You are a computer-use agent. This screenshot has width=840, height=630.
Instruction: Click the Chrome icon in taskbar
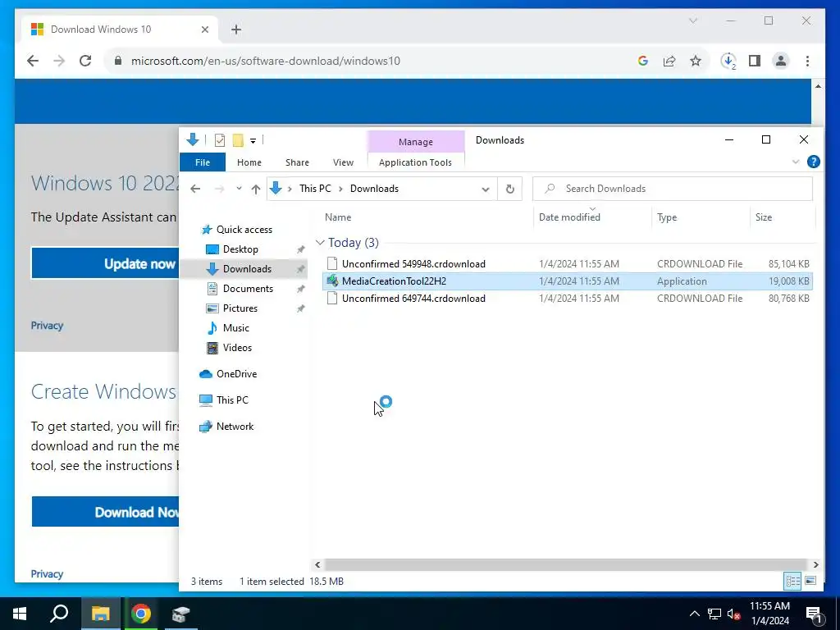pyautogui.click(x=141, y=614)
